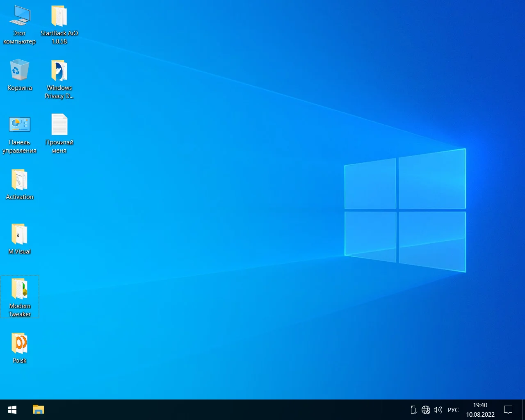Click the Windows logo on the wallpaper
The image size is (525, 420).
click(405, 210)
